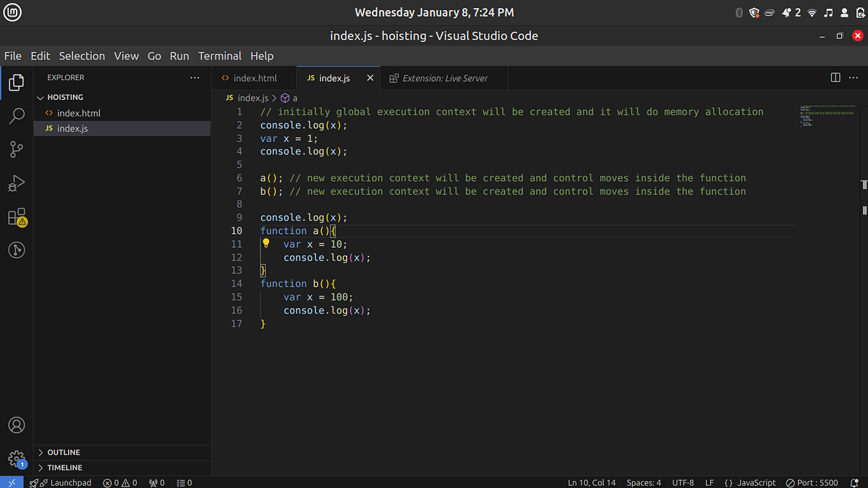Open the Terminal menu
Screen dimensions: 868x488
[x=220, y=56]
